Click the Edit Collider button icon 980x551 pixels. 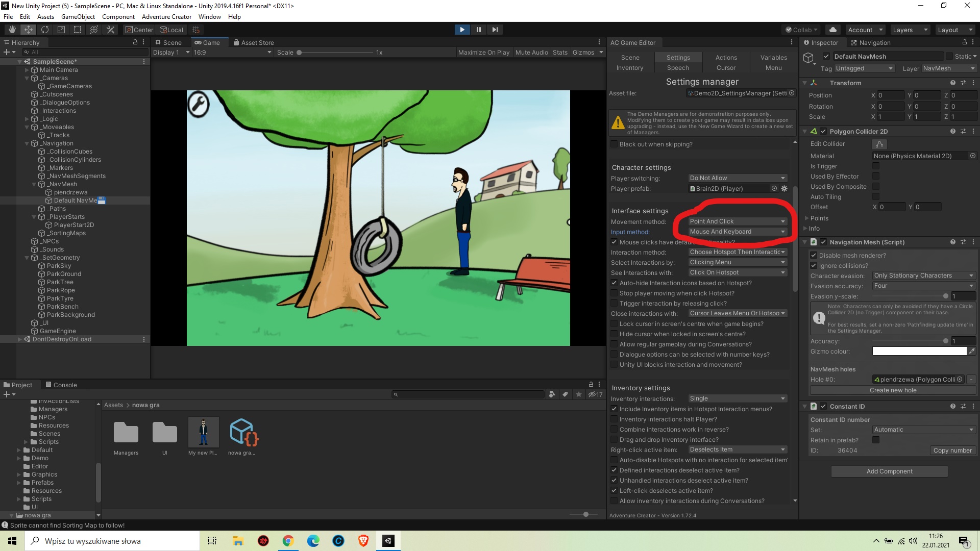[x=879, y=144]
